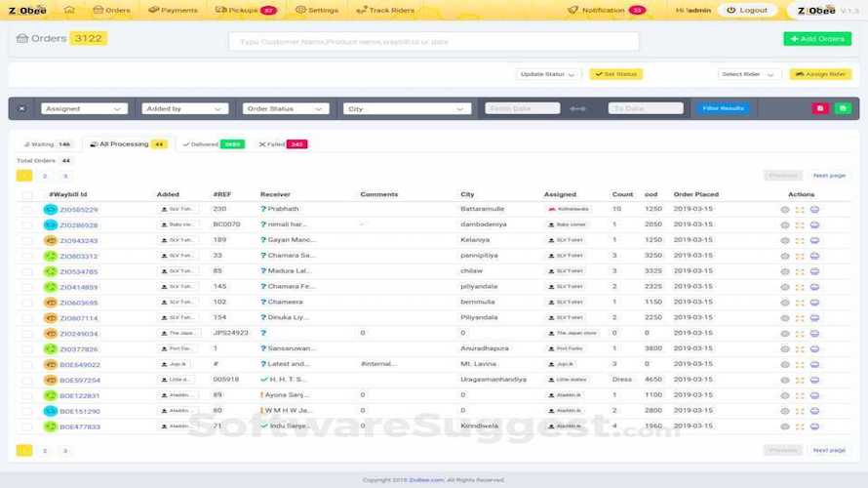Check the box for order ZI0585229
The width and height of the screenshot is (868, 488).
26,210
